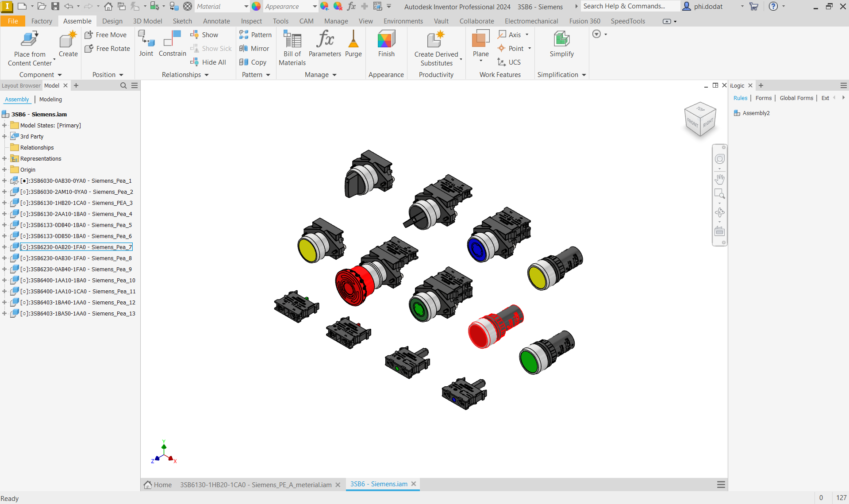Screen dimensions: 849x504
Task: Click the Purge tool
Action: click(x=353, y=44)
